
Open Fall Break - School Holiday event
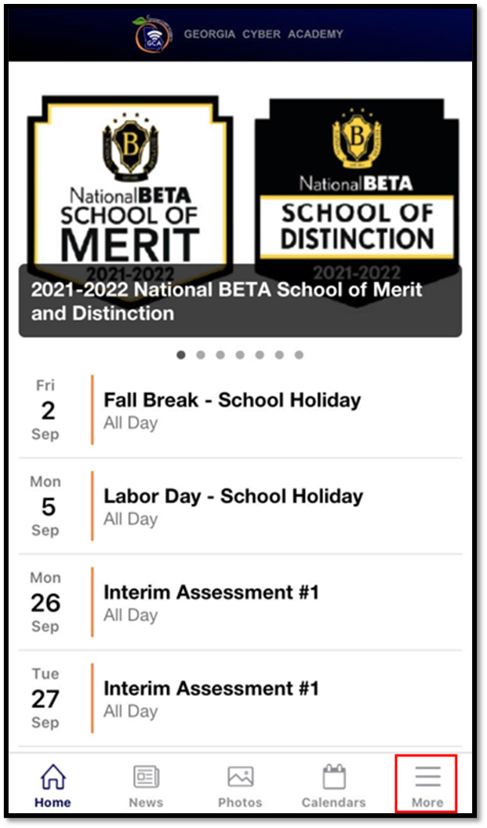[x=240, y=410]
